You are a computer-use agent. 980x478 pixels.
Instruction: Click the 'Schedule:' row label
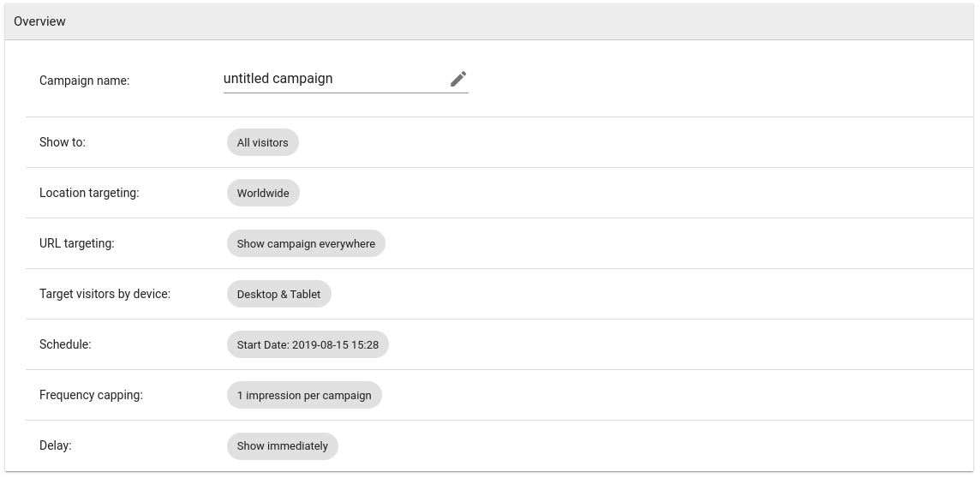[65, 344]
